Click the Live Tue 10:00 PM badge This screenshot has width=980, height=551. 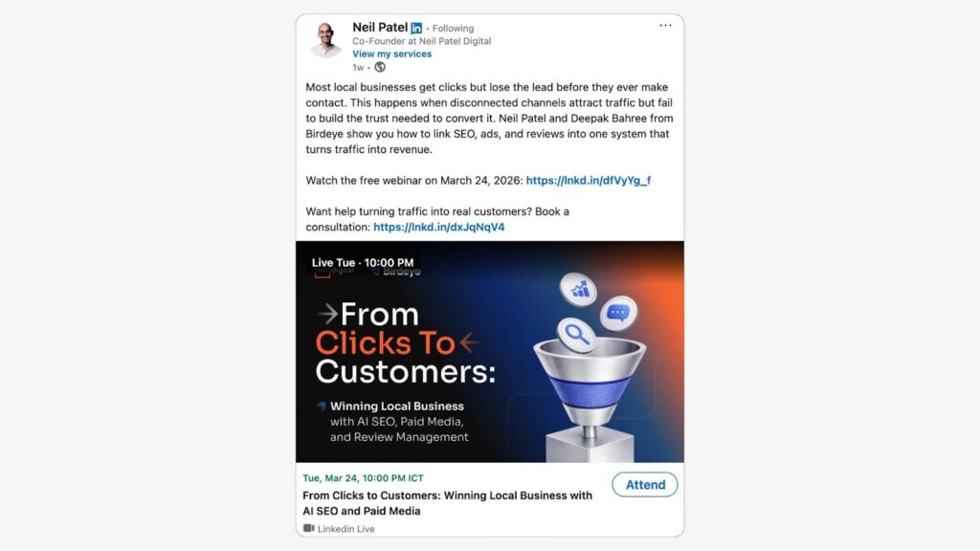363,262
